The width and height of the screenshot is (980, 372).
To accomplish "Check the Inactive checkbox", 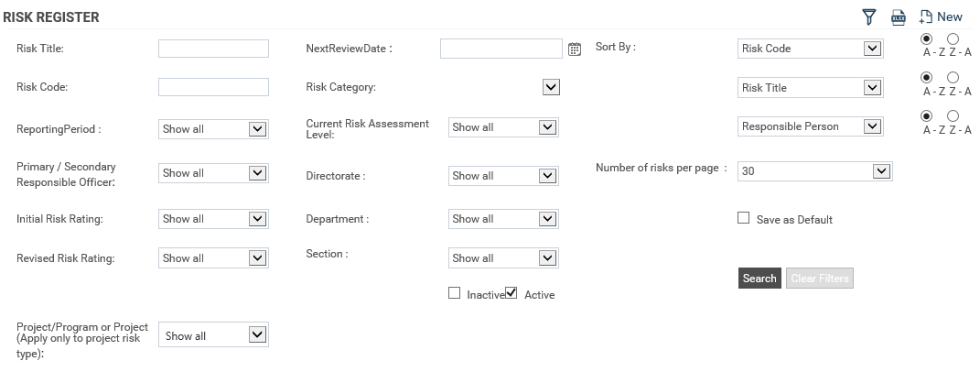I will pos(455,292).
